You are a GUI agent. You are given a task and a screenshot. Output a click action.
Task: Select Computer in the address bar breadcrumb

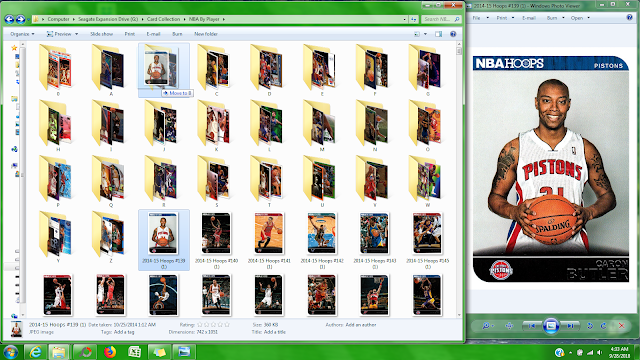click(58, 19)
